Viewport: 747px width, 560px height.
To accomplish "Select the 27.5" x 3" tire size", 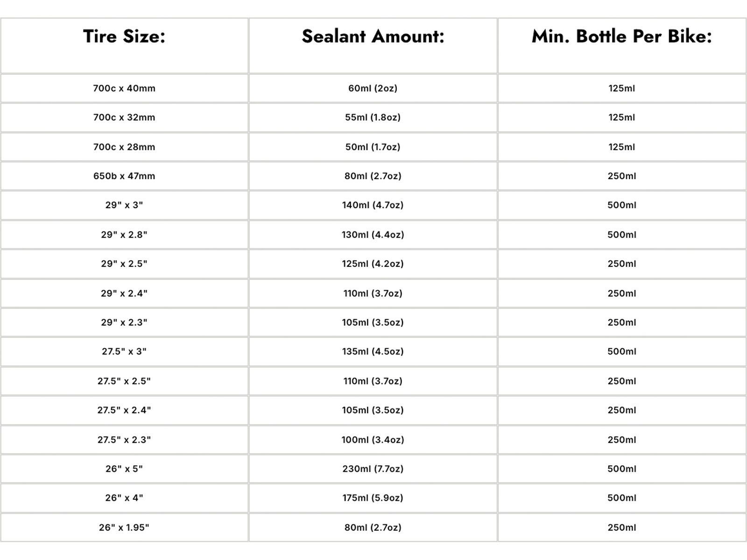I will coord(124,351).
